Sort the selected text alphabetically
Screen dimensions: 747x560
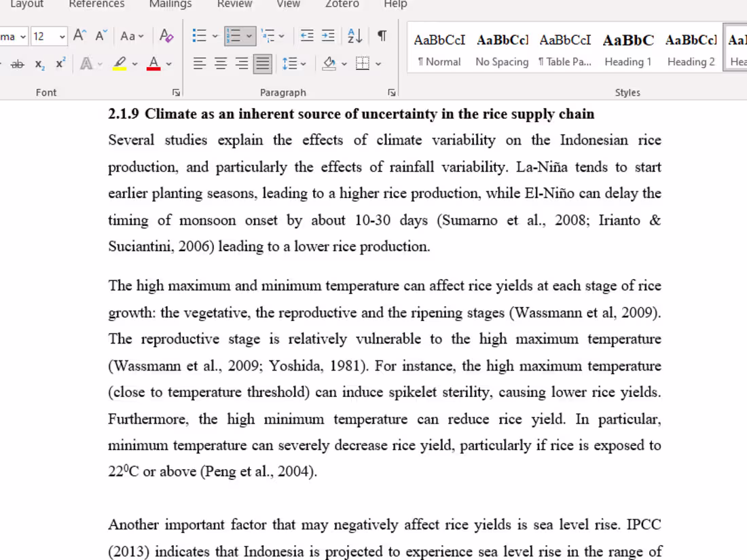click(355, 36)
